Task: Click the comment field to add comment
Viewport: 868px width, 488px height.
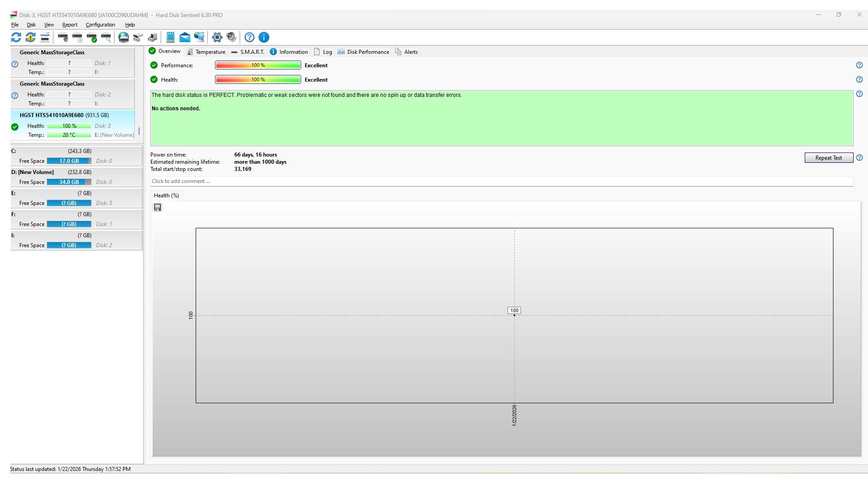Action: [501, 181]
